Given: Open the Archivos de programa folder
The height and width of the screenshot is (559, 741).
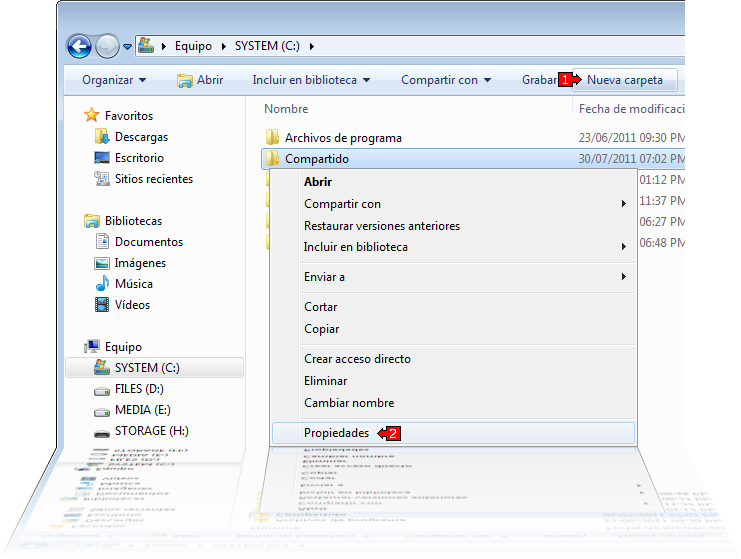Looking at the screenshot, I should (x=343, y=138).
